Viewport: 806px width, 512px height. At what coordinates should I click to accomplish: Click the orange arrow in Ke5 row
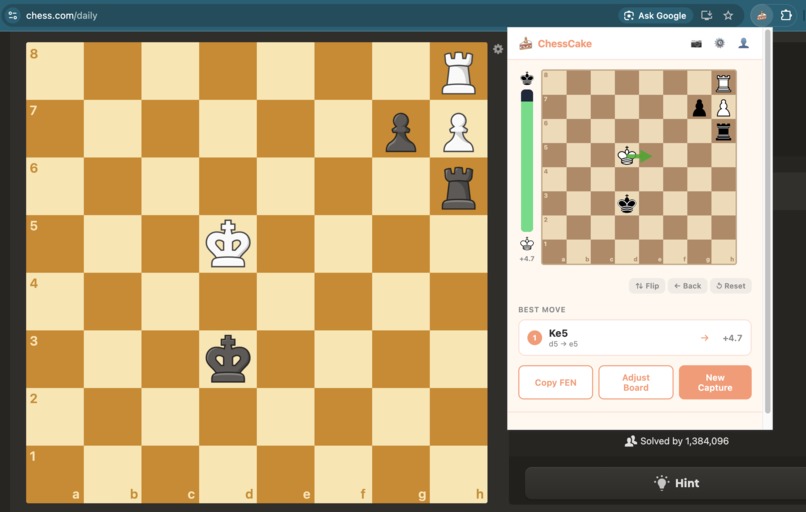[705, 338]
